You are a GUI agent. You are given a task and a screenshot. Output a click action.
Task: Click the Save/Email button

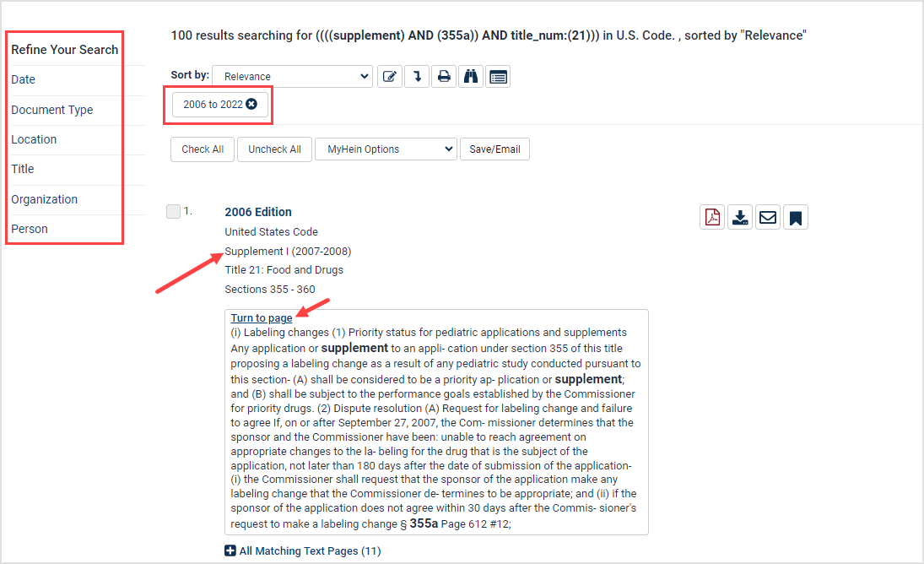click(x=494, y=149)
